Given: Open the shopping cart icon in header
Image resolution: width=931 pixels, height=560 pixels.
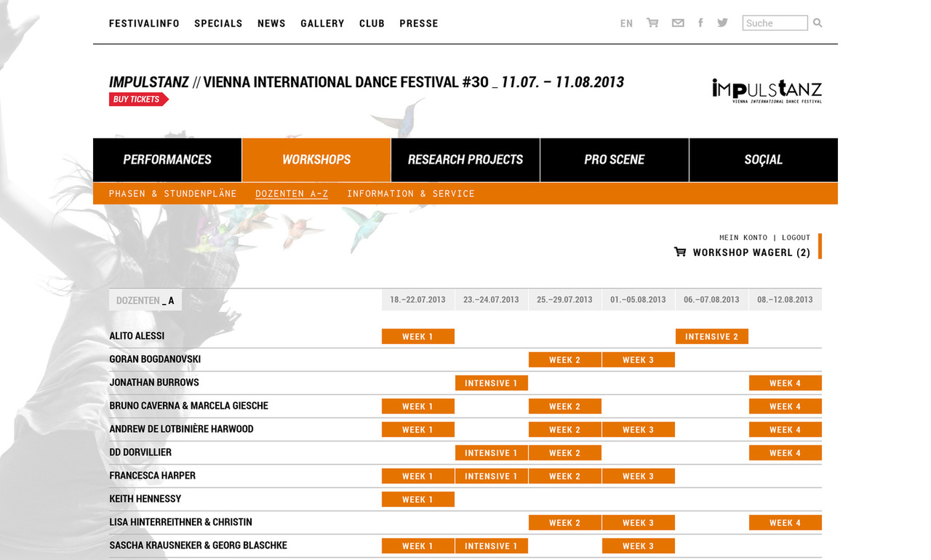Looking at the screenshot, I should tap(652, 23).
